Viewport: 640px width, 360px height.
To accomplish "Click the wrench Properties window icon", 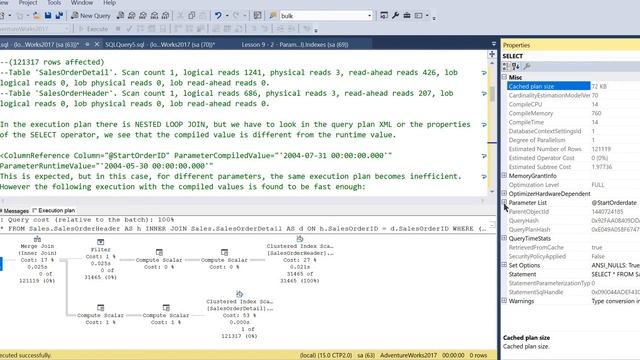I will [396, 16].
